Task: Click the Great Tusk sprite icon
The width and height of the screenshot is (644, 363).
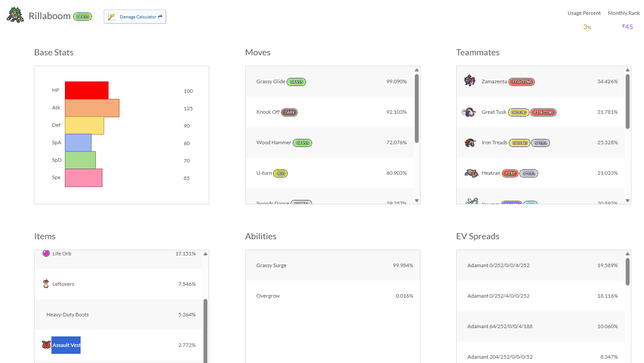Action: (469, 112)
